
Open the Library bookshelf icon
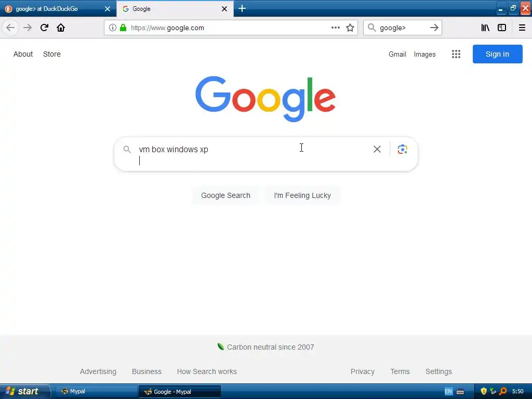click(x=485, y=28)
